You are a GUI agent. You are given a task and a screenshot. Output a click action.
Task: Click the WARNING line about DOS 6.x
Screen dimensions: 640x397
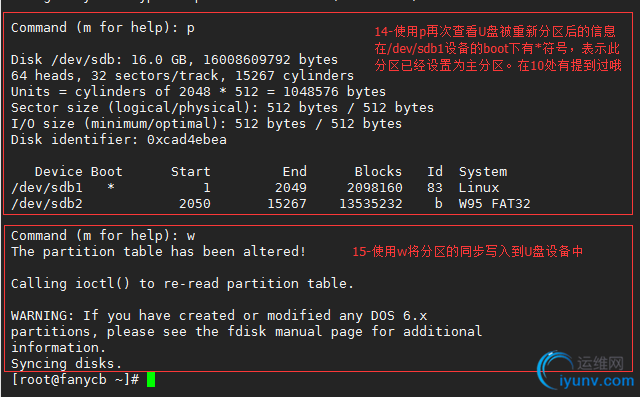point(219,315)
